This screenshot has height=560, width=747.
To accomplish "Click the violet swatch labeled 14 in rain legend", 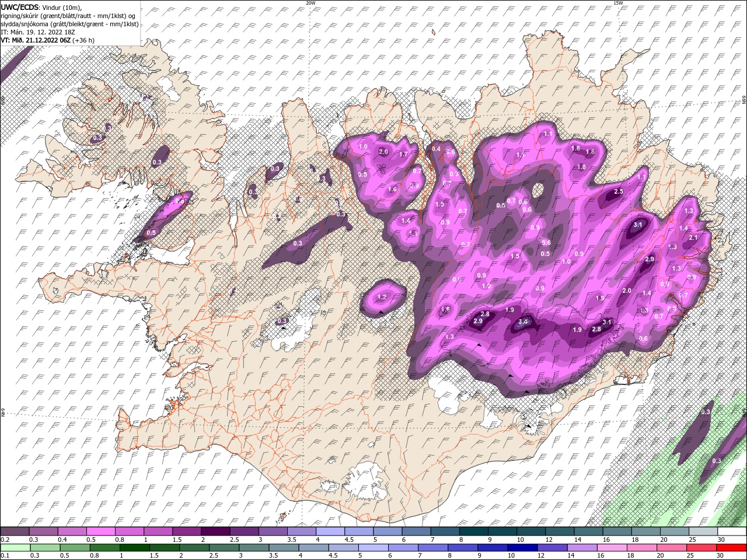I will pos(582,547).
